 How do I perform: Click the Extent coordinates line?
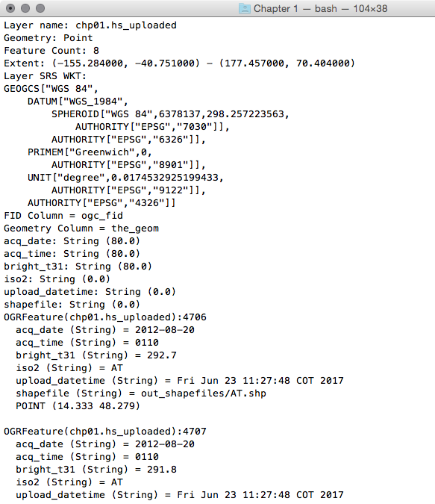[x=179, y=63]
